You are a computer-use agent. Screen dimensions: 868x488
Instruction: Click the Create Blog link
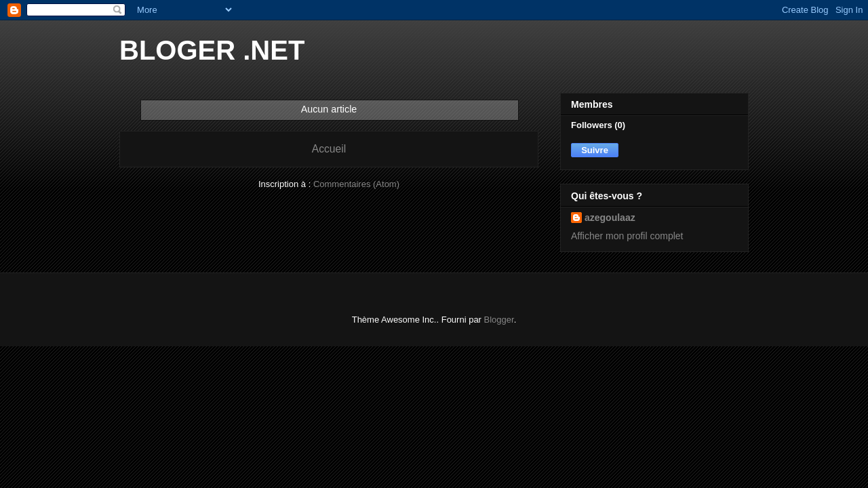tap(805, 9)
